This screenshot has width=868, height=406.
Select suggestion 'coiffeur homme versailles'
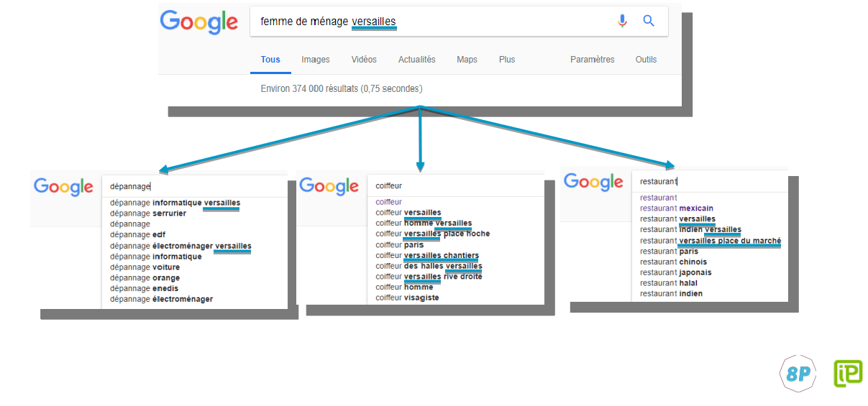(424, 223)
